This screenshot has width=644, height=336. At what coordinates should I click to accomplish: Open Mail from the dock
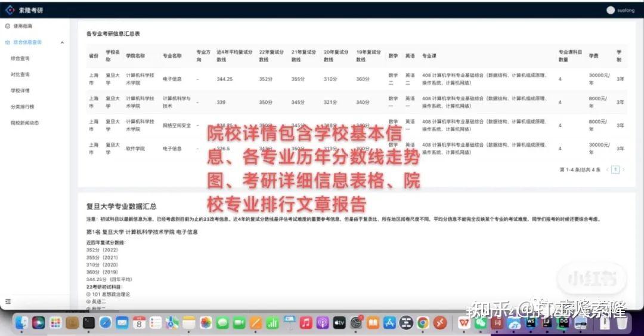tap(122, 323)
